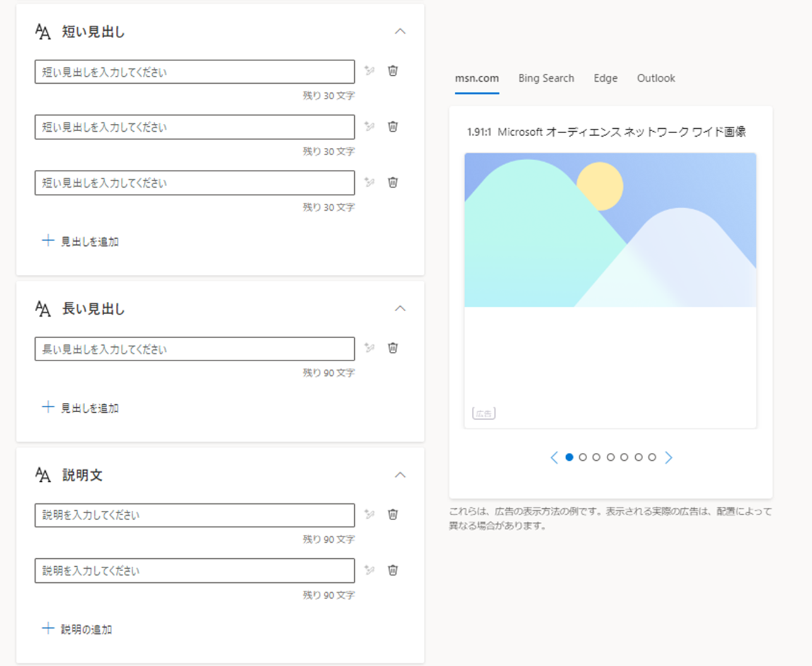This screenshot has width=812, height=666.
Task: Click 見出しを追加 under short headlines
Action: click(81, 242)
